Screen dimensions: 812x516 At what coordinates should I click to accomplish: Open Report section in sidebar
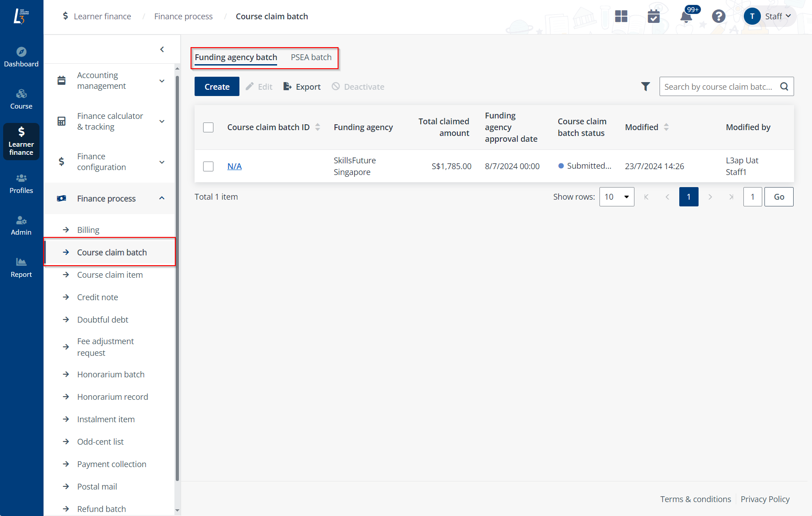tap(21, 268)
